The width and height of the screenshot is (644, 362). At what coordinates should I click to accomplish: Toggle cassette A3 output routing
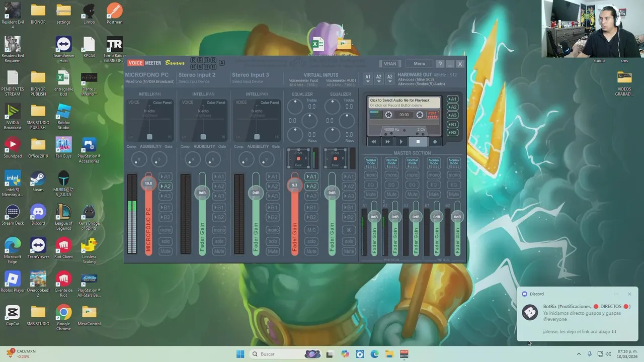click(x=453, y=115)
